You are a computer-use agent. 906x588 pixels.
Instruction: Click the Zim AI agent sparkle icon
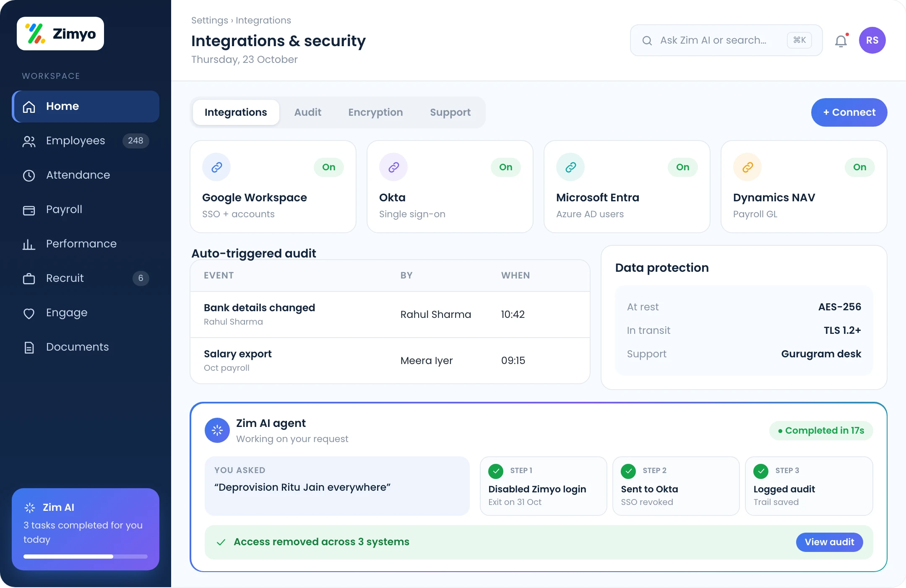point(217,430)
